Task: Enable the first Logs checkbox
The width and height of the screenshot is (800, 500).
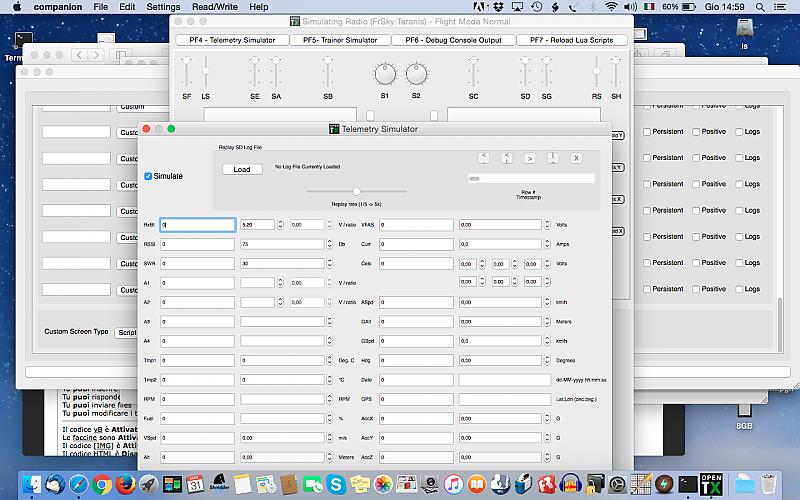Action: [x=740, y=104]
